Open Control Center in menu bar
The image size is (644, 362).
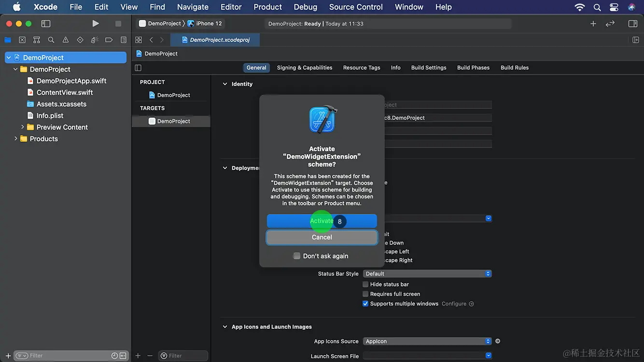[614, 7]
